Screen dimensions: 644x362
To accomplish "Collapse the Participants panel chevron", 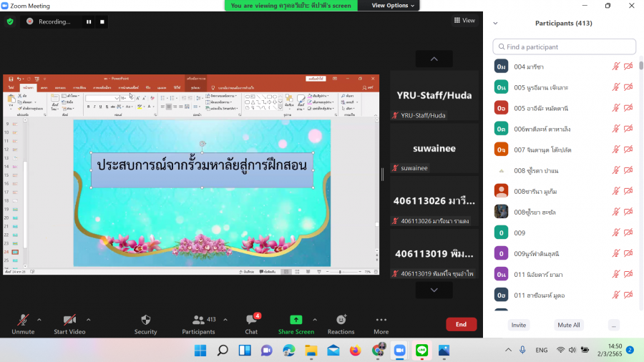I will (x=495, y=23).
